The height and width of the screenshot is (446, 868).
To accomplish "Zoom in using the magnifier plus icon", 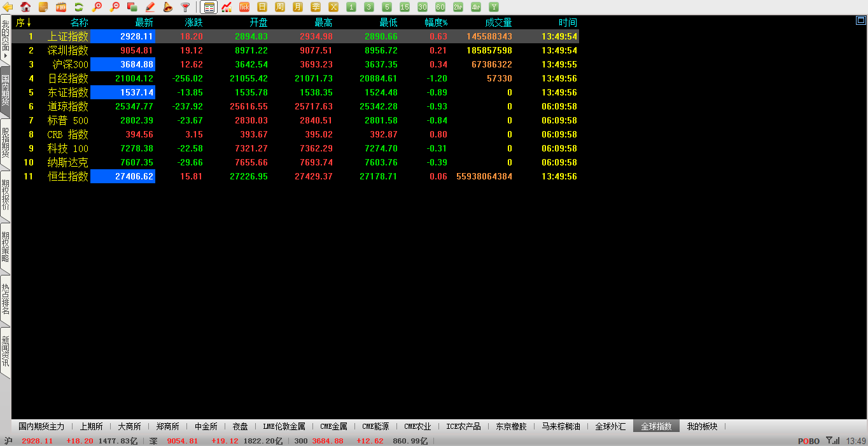I will (x=97, y=7).
